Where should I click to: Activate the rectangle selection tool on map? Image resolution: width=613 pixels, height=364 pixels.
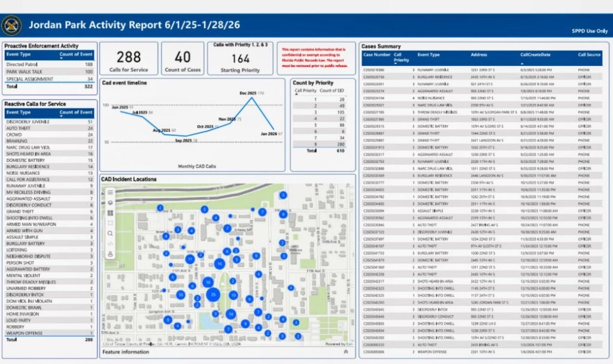coord(110,223)
